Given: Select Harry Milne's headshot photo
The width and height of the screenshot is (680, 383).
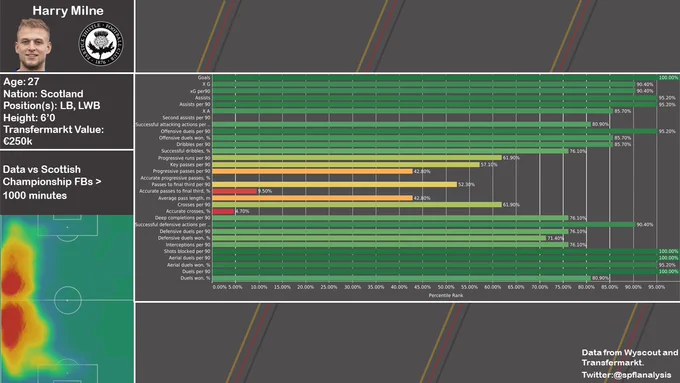Looking at the screenshot, I should (x=33, y=45).
